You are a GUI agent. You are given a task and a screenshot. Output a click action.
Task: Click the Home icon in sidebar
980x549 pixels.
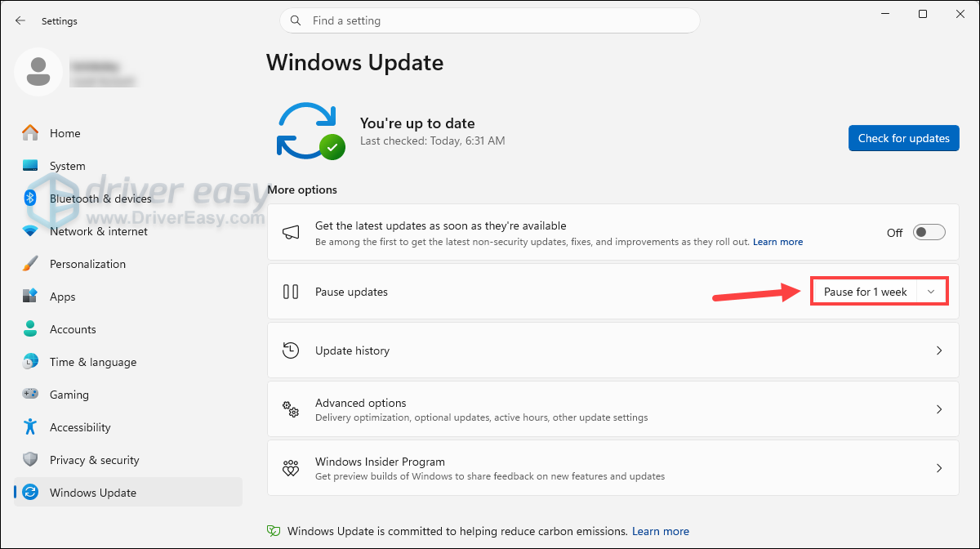[30, 133]
